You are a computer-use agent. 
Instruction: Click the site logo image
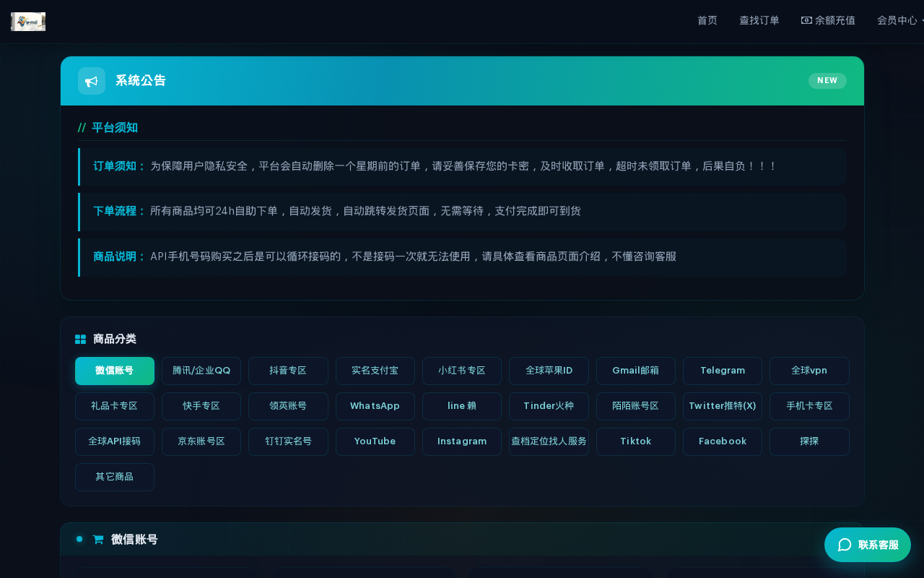[x=28, y=22]
